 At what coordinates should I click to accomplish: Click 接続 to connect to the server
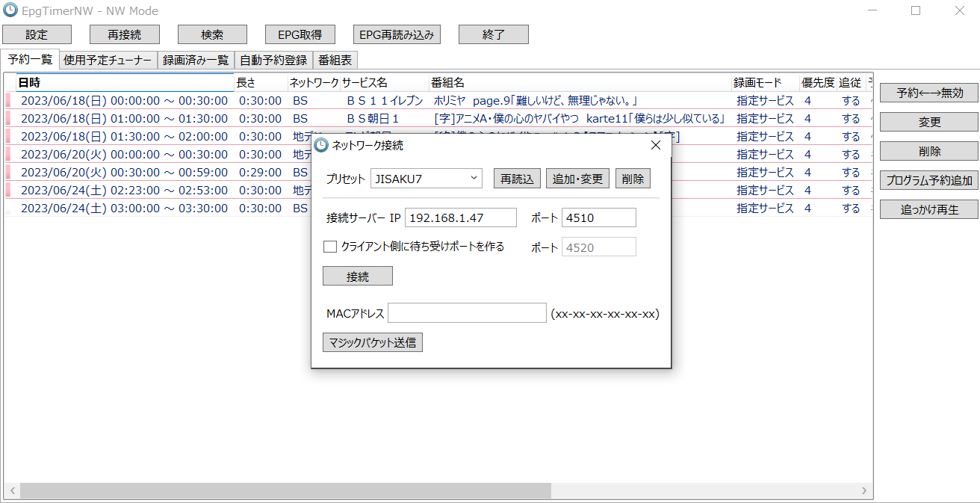coord(357,276)
